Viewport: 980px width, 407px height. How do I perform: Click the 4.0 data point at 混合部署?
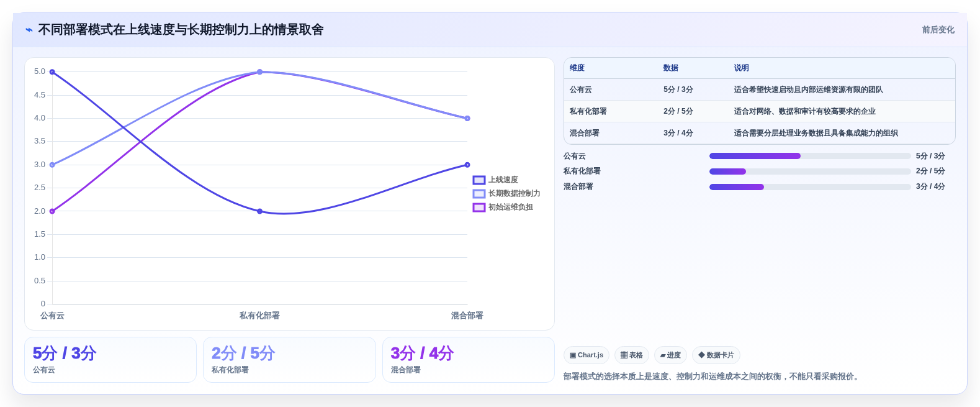pos(467,118)
